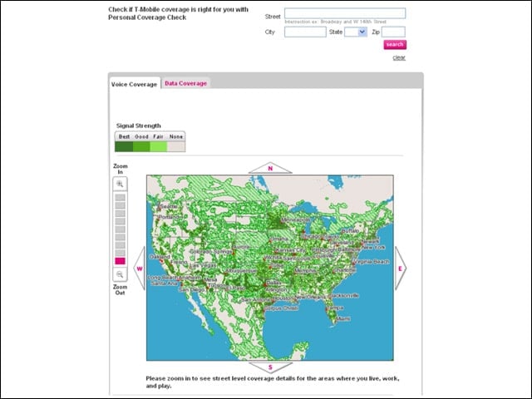
Task: Click the Fair signal light green swatch
Action: [159, 146]
